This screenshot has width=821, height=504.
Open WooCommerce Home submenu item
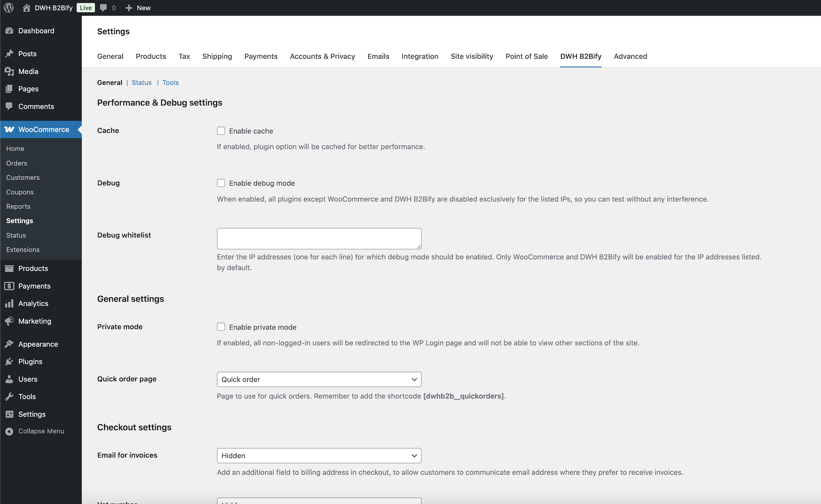point(15,148)
